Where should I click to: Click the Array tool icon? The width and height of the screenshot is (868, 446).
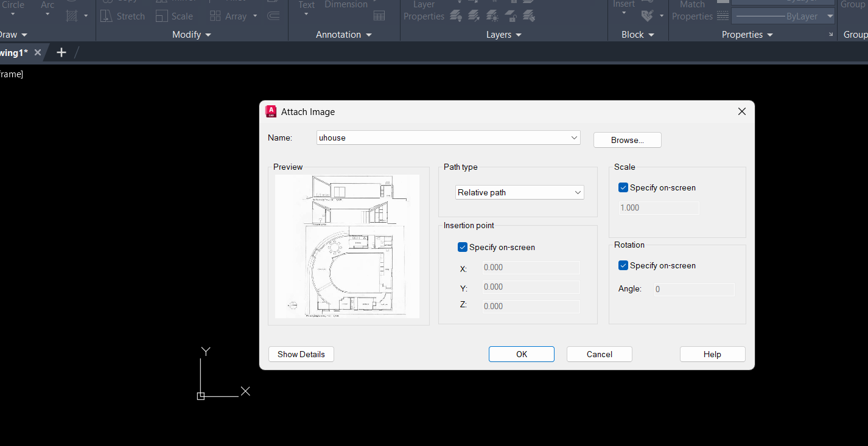pos(215,16)
